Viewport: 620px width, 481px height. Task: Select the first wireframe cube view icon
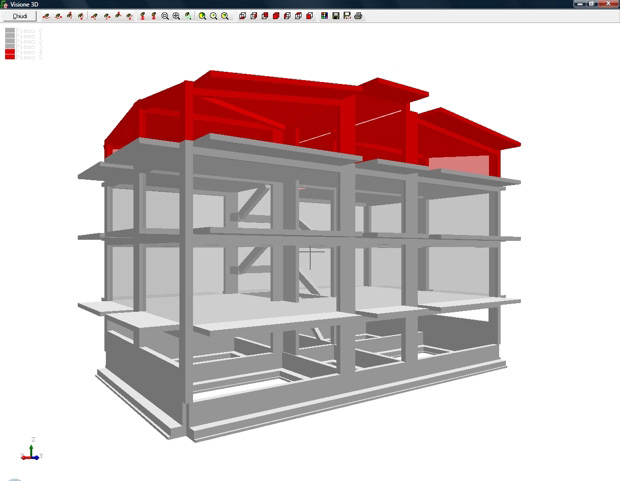pos(243,16)
